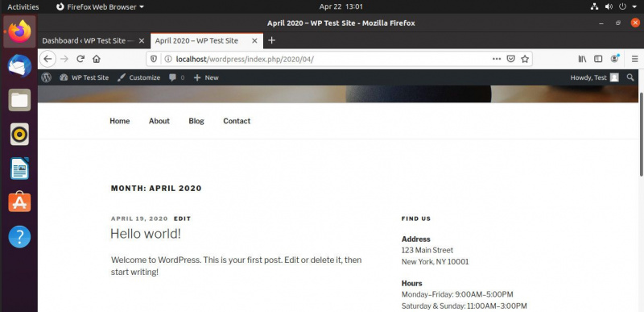This screenshot has width=644, height=312.
Task: Open tracking protection shield icon
Action: (x=154, y=59)
